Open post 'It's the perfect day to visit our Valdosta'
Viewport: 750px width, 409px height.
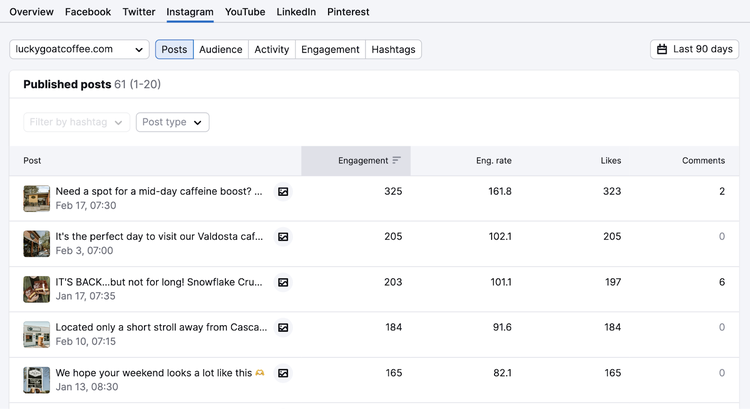159,236
